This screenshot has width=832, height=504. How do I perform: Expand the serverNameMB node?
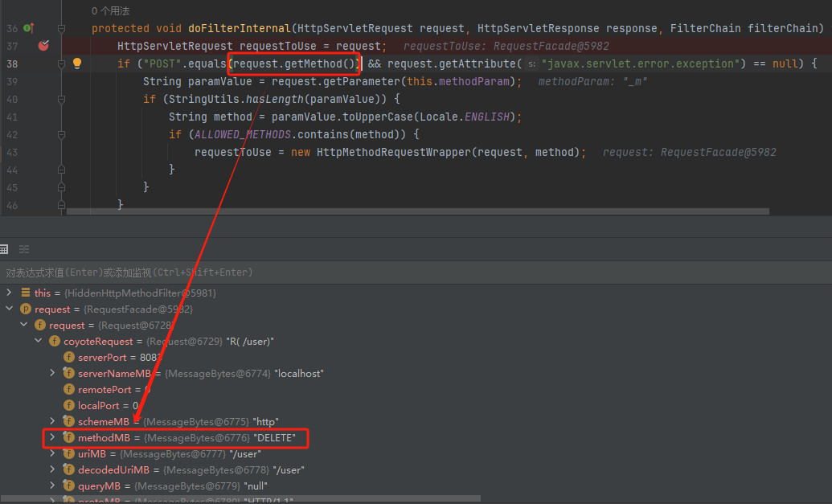click(x=52, y=373)
